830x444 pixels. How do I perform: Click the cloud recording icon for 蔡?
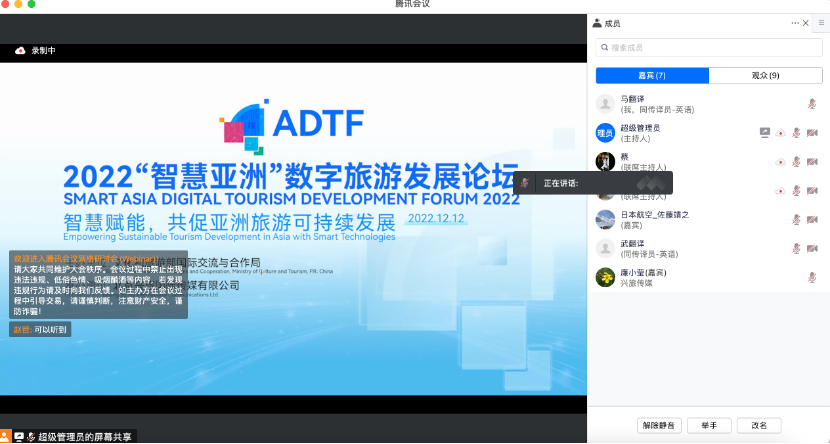pos(780,162)
